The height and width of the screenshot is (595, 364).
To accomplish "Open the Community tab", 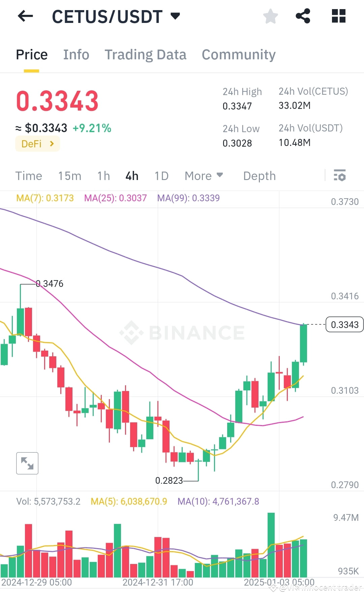I will coord(238,54).
